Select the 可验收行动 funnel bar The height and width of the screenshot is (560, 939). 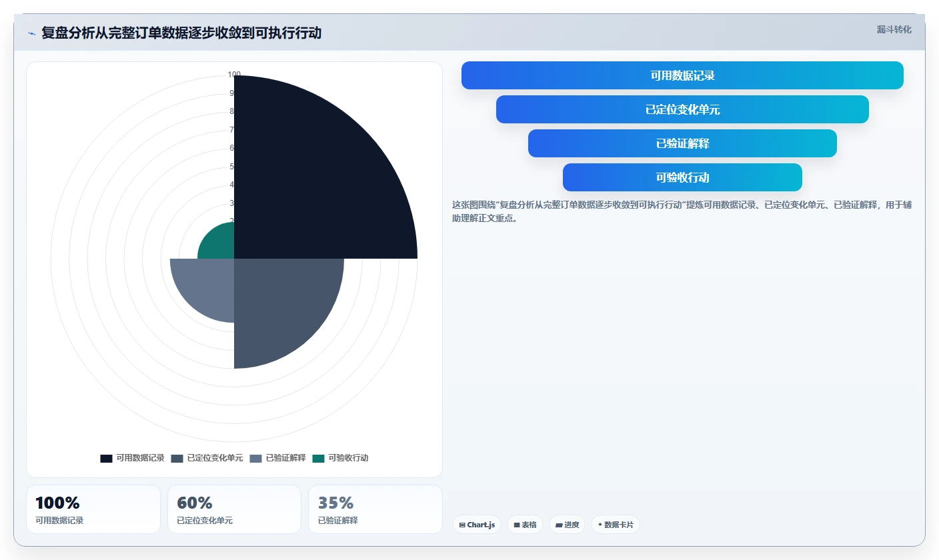682,177
